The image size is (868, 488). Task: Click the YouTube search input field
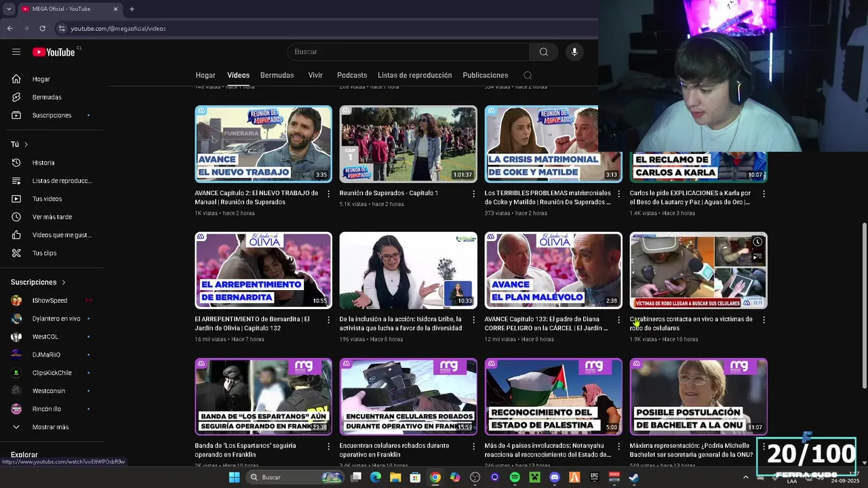(x=408, y=52)
